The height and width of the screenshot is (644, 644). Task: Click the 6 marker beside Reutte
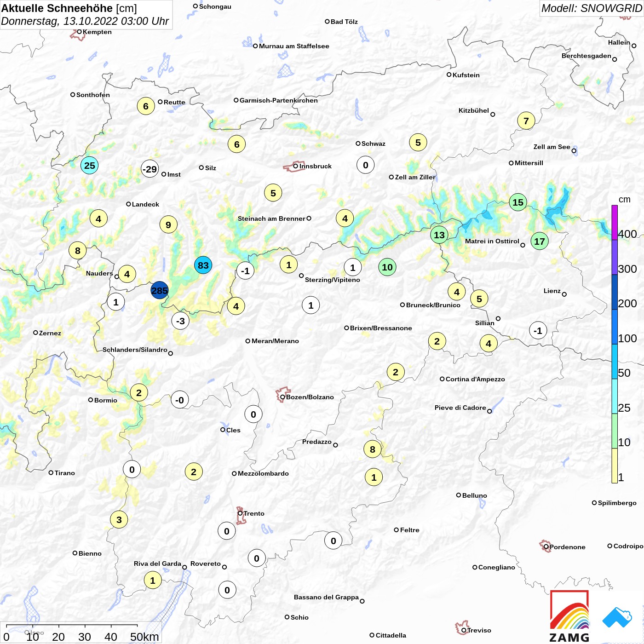[146, 106]
